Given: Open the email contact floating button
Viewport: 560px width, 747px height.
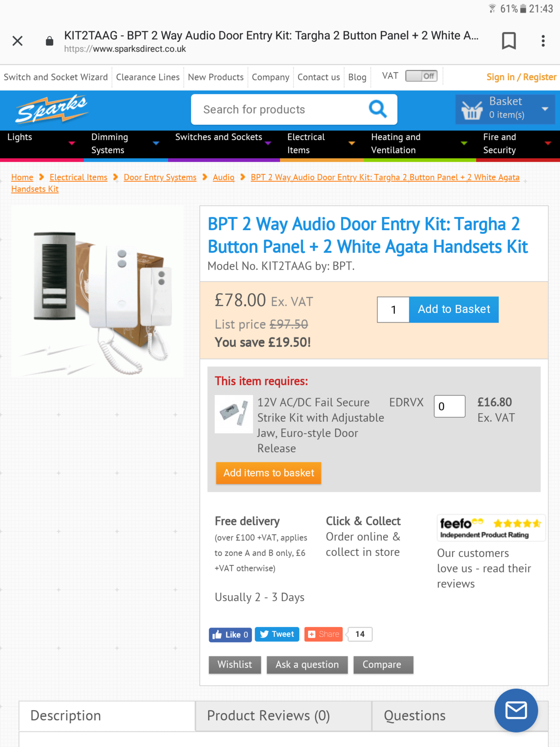Looking at the screenshot, I should [x=516, y=710].
